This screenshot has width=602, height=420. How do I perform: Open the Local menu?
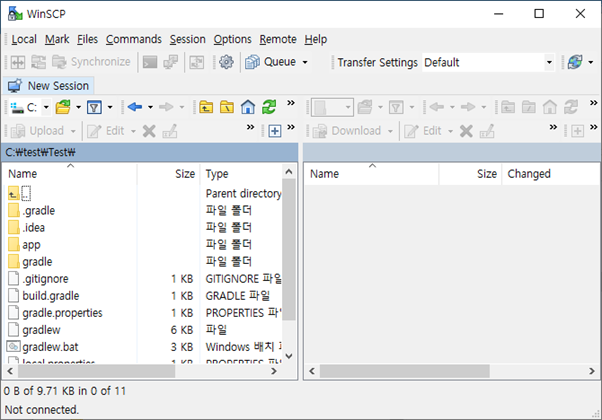(x=24, y=39)
